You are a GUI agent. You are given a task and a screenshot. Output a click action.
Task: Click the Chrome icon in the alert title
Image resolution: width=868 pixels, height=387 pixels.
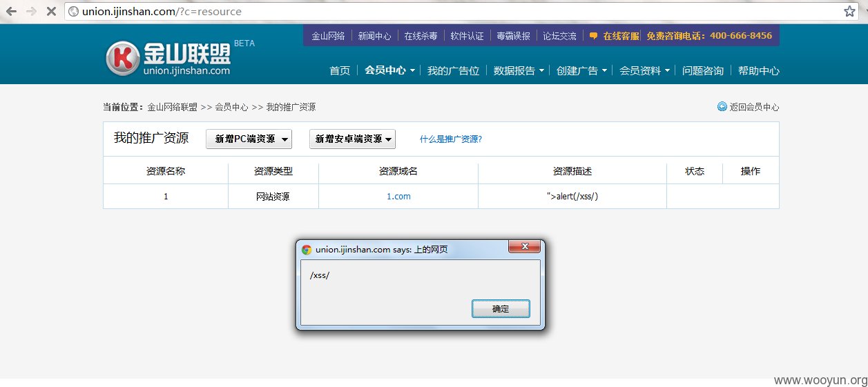(307, 250)
